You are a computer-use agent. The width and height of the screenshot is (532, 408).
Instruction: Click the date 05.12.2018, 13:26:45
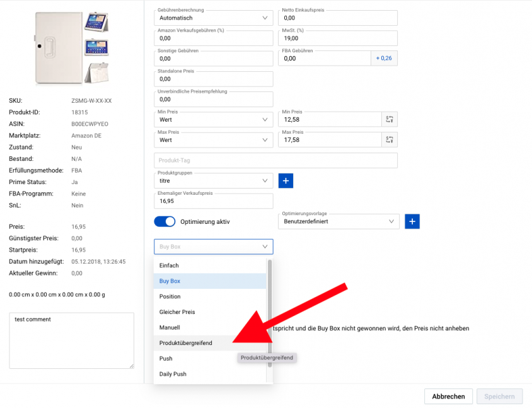98,262
